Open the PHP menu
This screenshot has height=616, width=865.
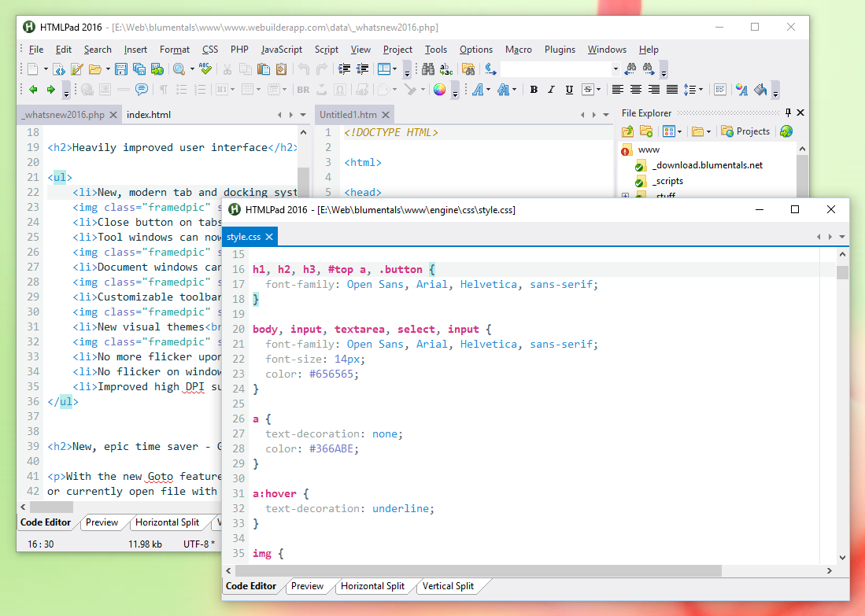239,50
